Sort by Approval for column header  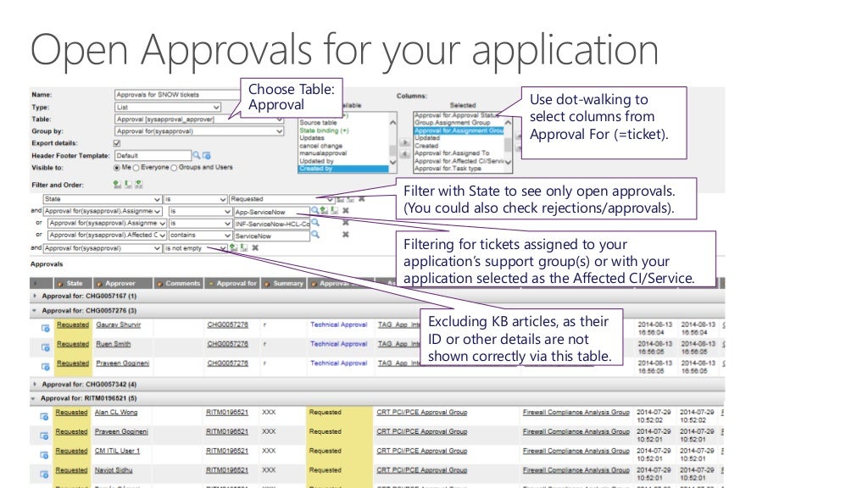[x=236, y=283]
